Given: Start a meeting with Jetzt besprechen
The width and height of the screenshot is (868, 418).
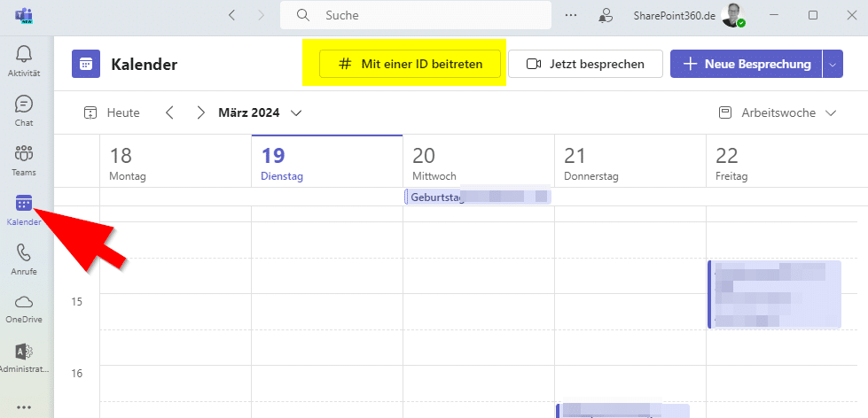Looking at the screenshot, I should click(586, 64).
